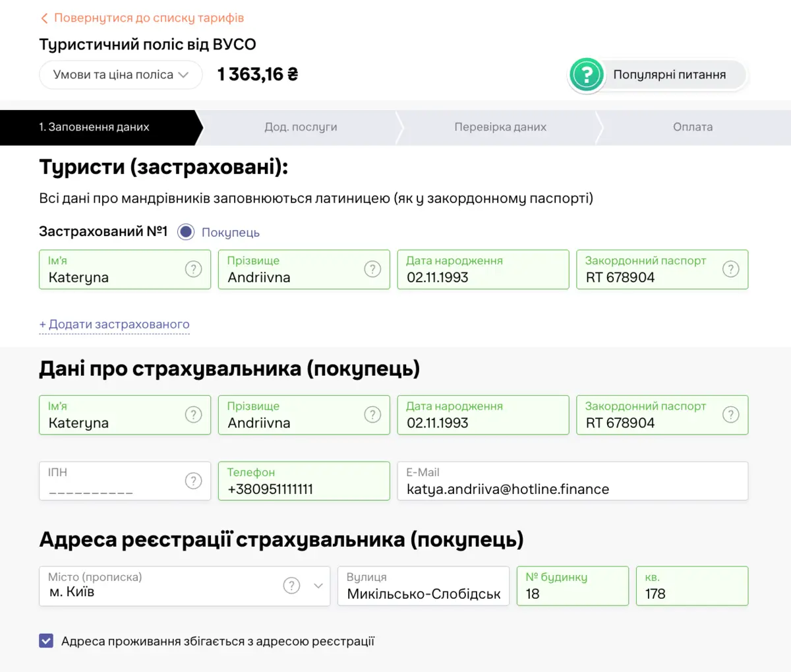Edit № будинку field with 18

coord(573,586)
